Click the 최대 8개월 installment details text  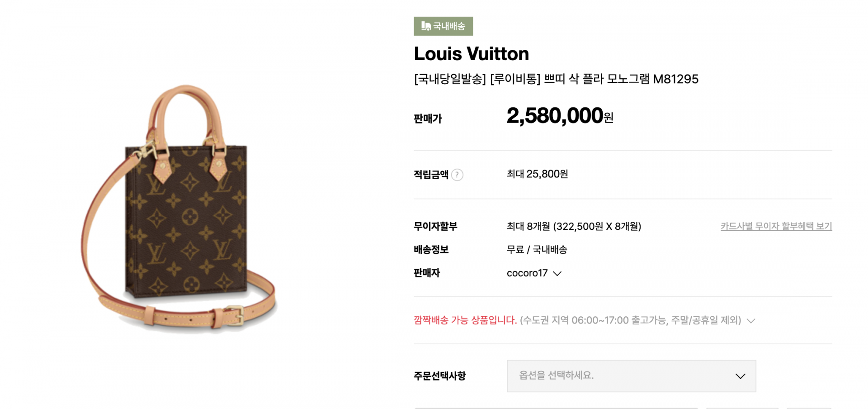(x=574, y=226)
